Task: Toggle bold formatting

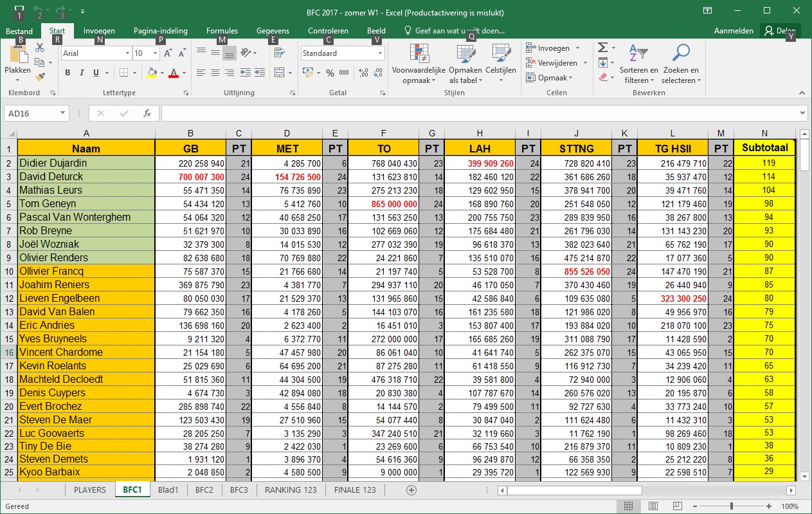Action: 68,73
